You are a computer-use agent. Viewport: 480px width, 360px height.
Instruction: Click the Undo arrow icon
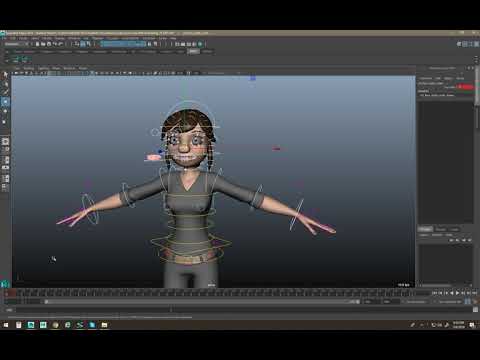[55, 44]
